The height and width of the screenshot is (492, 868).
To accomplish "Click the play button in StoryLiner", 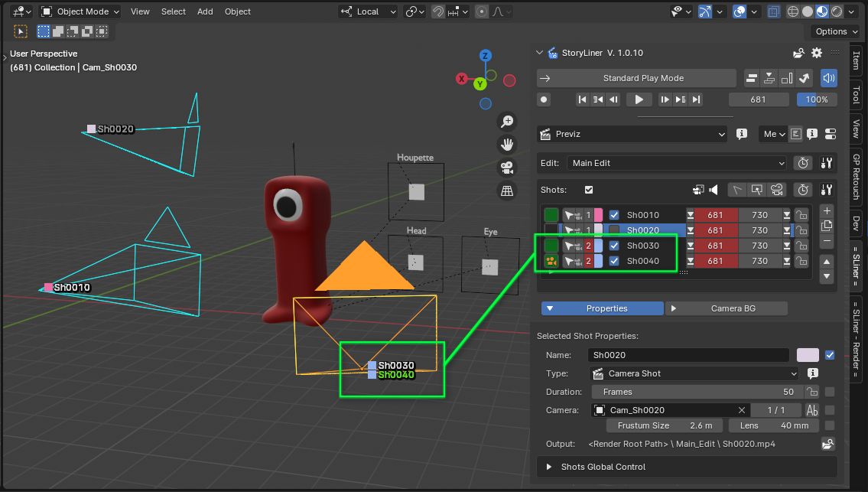I will (639, 99).
